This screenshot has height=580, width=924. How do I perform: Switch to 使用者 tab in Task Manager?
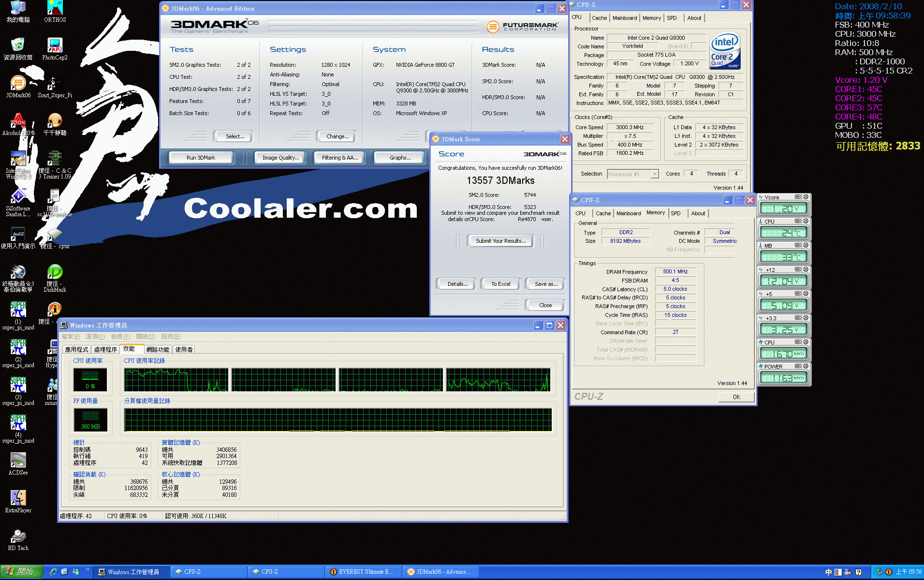184,349
